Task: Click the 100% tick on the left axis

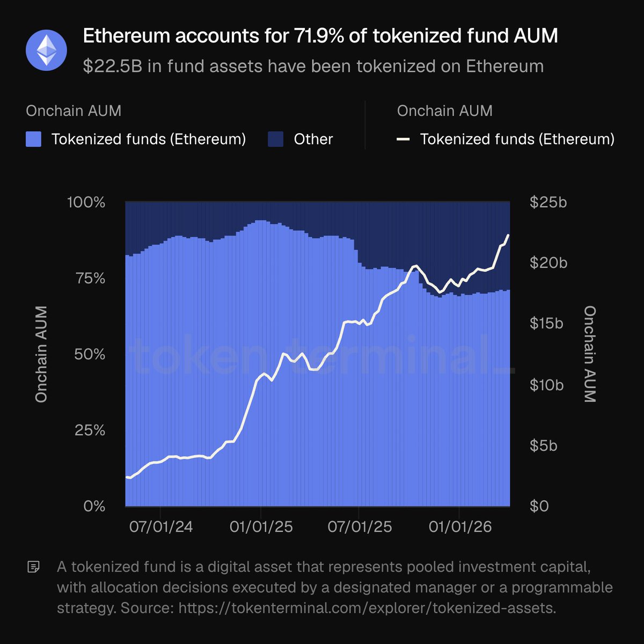Action: point(86,202)
